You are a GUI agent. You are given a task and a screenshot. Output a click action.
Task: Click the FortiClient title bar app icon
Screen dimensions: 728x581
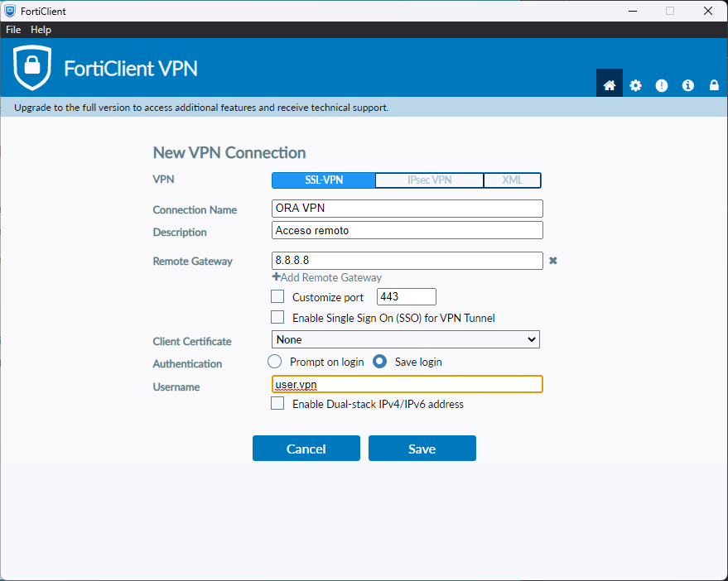click(x=10, y=11)
